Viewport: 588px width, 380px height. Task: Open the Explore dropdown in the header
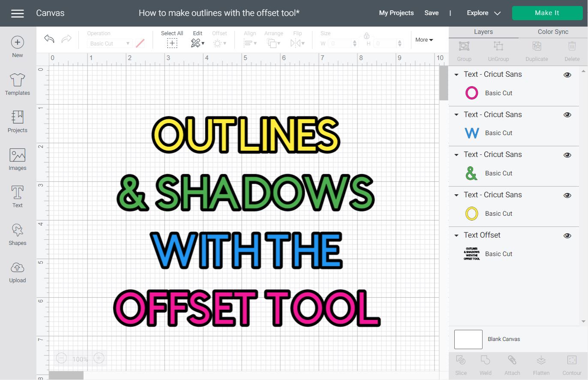click(x=483, y=13)
